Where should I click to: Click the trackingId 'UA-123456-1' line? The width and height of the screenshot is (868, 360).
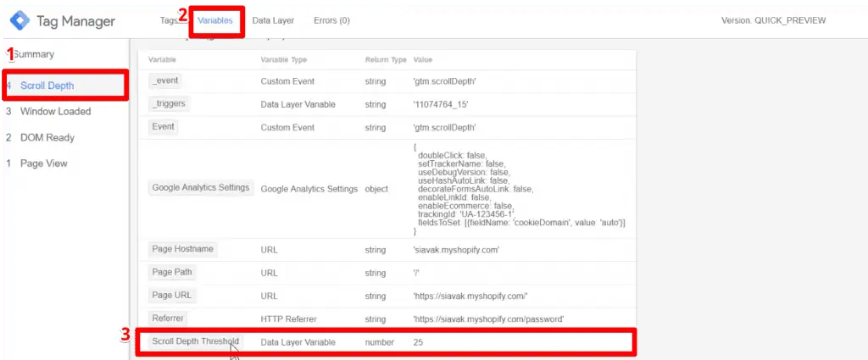[x=467, y=214]
